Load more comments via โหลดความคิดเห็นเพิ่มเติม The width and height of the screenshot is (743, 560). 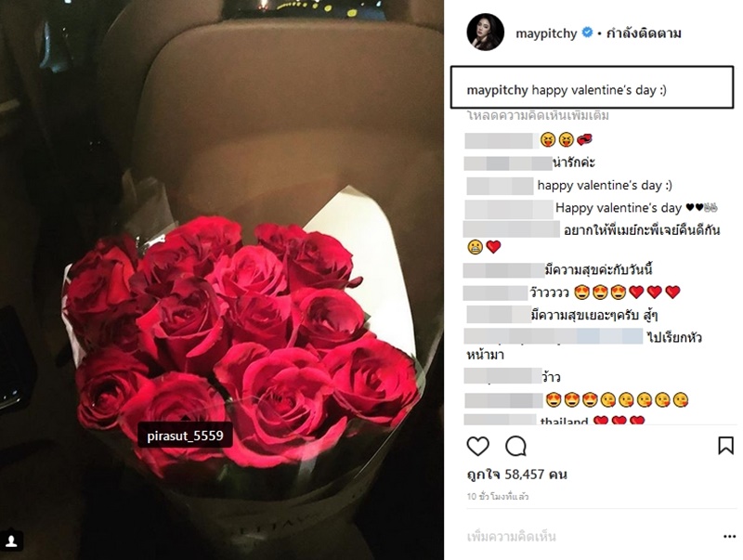coord(538,115)
